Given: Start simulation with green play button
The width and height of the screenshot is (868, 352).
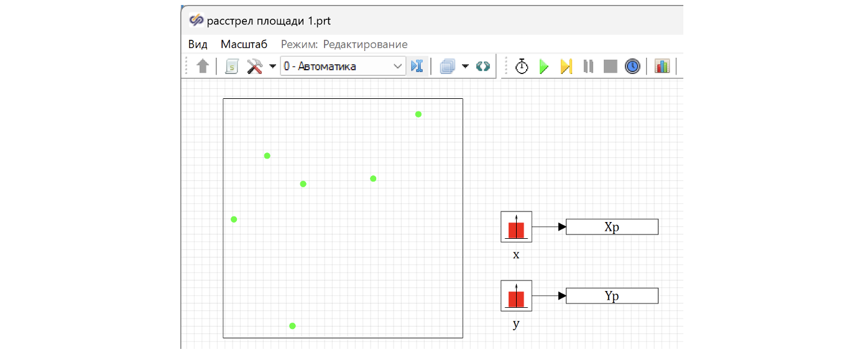Looking at the screenshot, I should (x=544, y=67).
